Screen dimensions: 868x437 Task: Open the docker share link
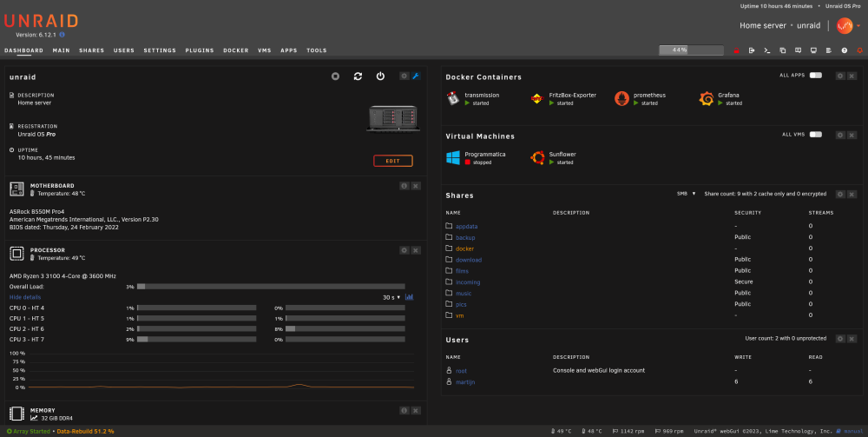point(464,248)
